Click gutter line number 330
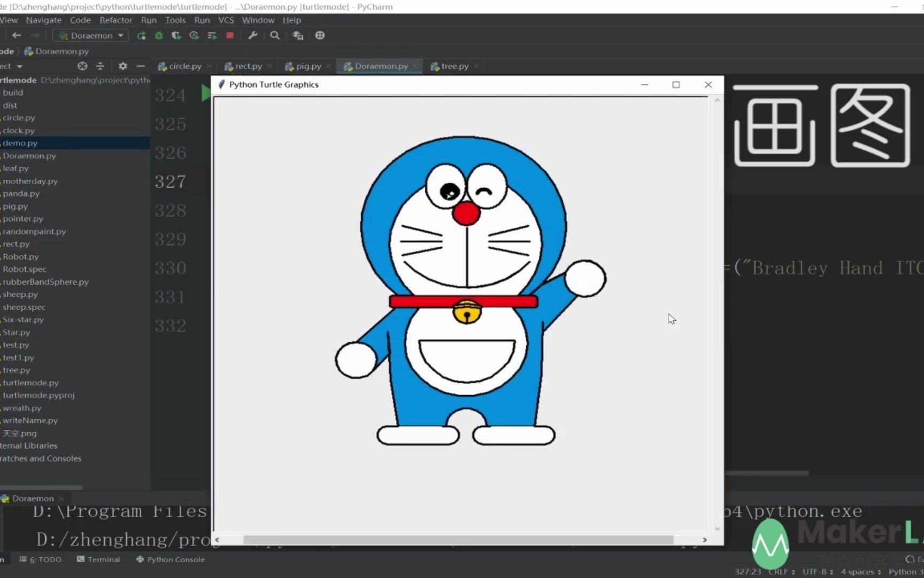 171,268
